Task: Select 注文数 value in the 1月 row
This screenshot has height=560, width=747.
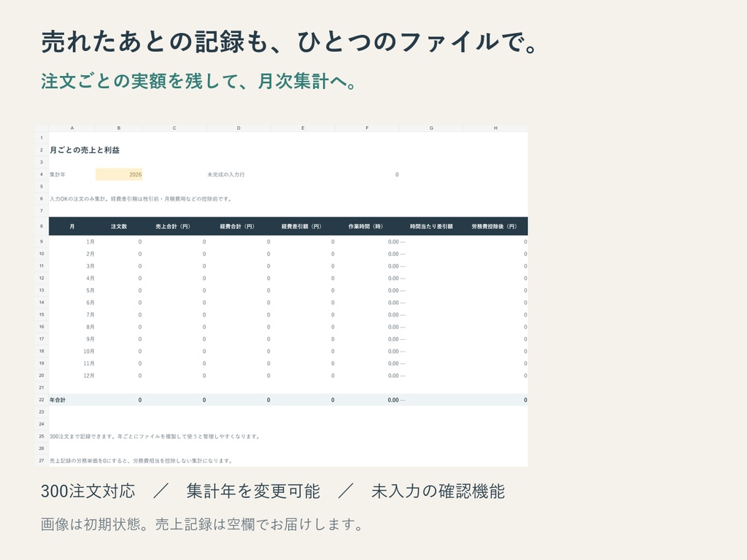Action: pyautogui.click(x=139, y=242)
